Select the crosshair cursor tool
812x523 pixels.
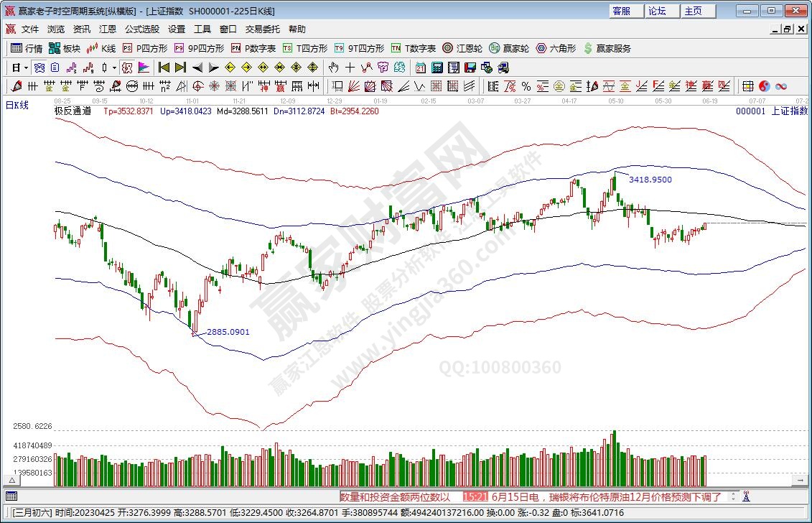(x=350, y=68)
